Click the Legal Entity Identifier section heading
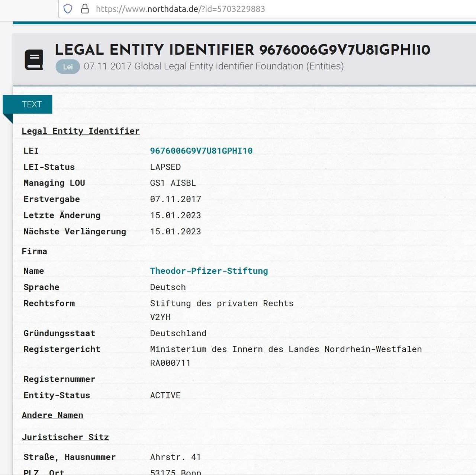This screenshot has height=475, width=476. 81,131
